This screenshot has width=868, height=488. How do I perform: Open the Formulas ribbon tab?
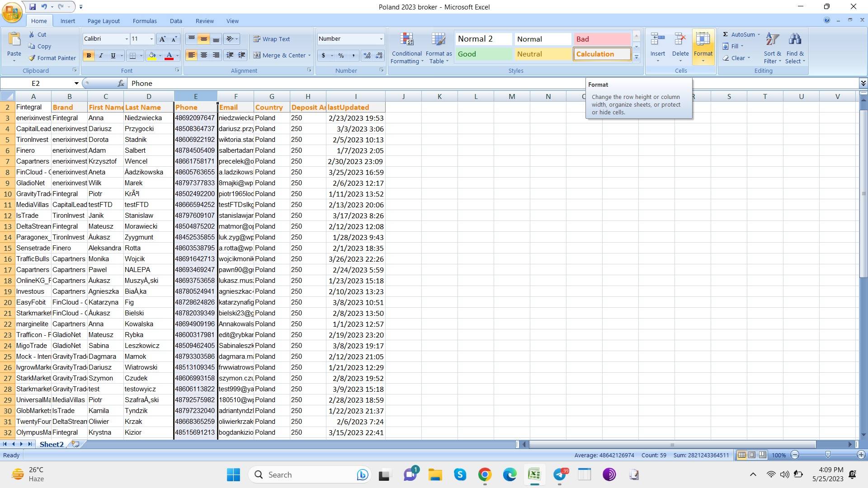145,21
